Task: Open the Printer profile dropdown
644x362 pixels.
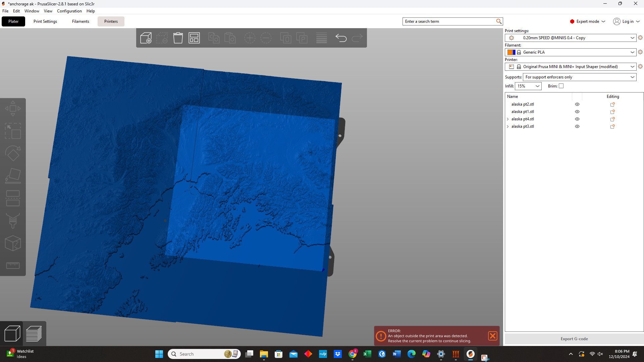Action: point(570,67)
